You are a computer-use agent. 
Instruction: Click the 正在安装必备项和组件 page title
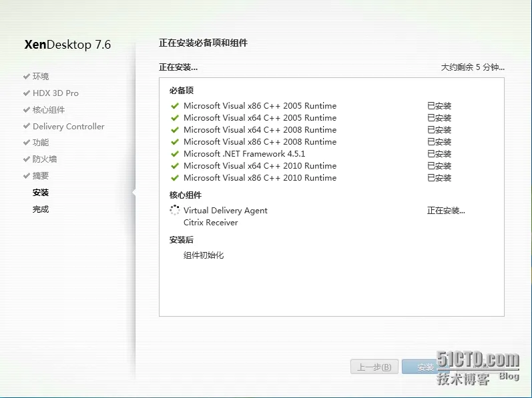click(203, 43)
